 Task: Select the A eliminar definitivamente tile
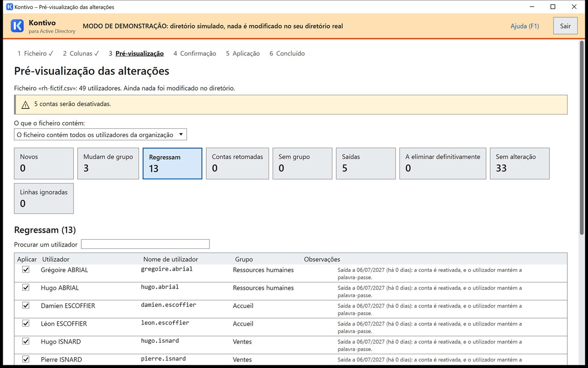pyautogui.click(x=443, y=163)
